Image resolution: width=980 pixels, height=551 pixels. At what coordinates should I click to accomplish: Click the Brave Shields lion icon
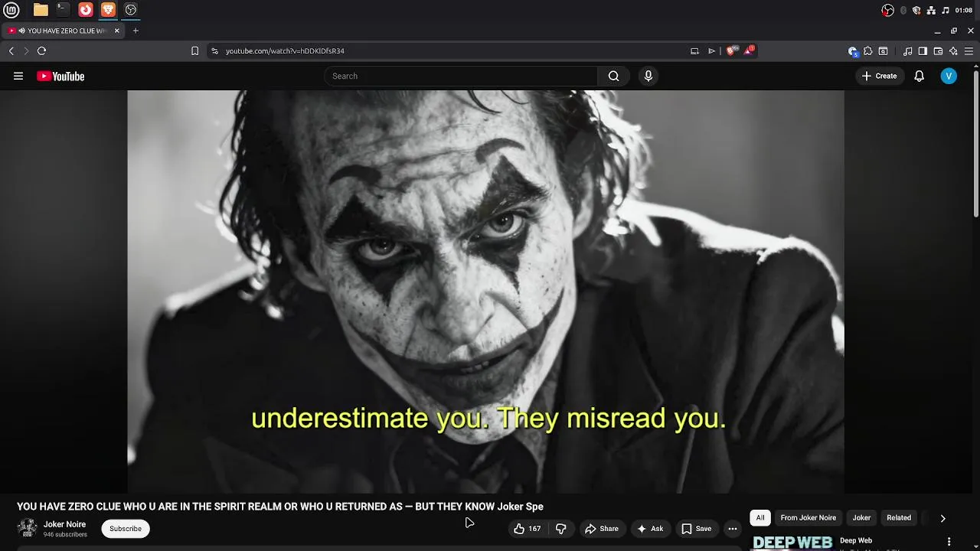733,51
